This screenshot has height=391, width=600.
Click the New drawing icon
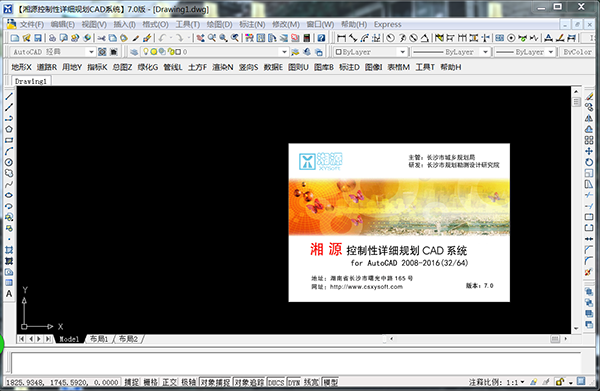coord(15,38)
